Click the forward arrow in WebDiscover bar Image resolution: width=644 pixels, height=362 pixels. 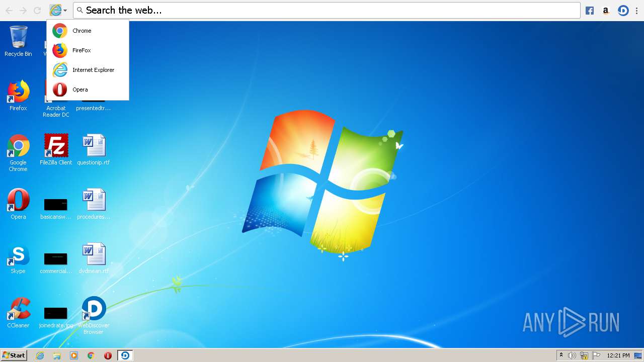coord(23,10)
